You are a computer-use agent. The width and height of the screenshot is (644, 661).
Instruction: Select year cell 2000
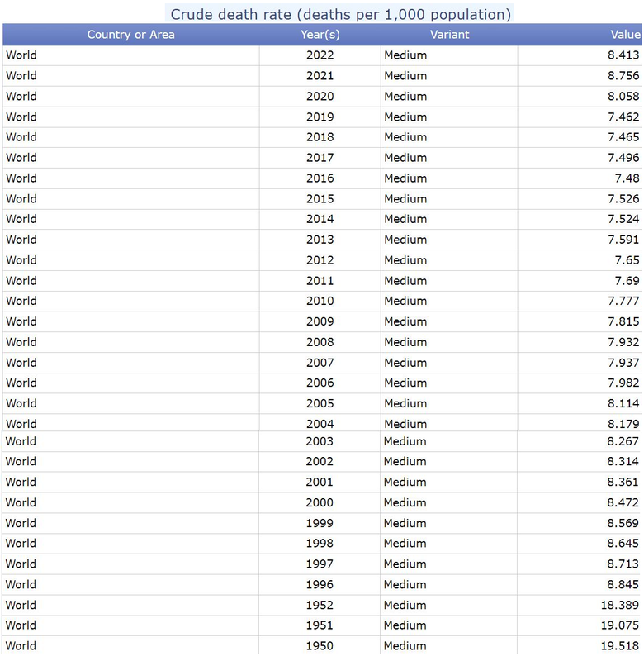tap(320, 503)
